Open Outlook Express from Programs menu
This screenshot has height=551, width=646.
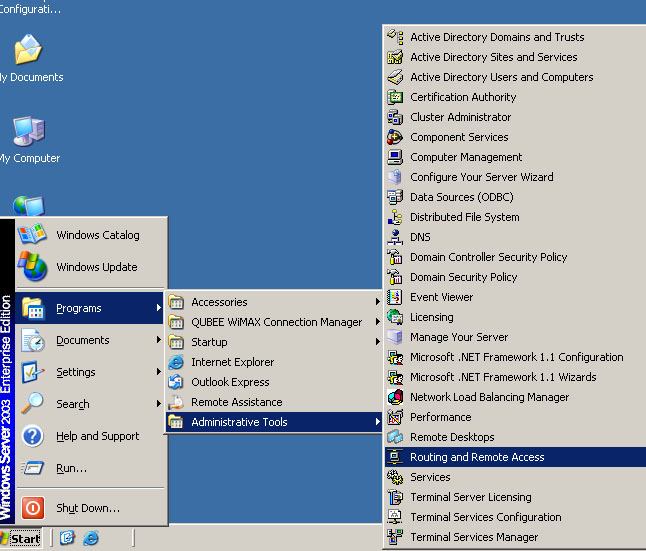coord(274,382)
